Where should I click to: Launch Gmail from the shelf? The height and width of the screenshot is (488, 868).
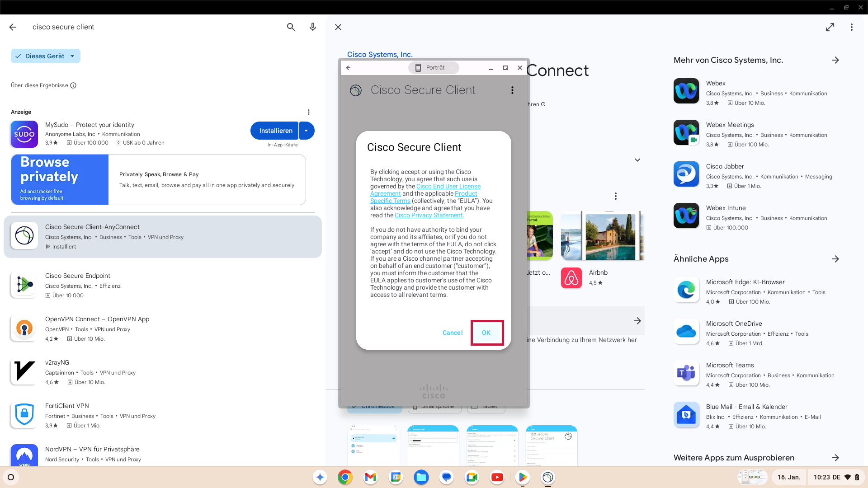tap(370, 477)
